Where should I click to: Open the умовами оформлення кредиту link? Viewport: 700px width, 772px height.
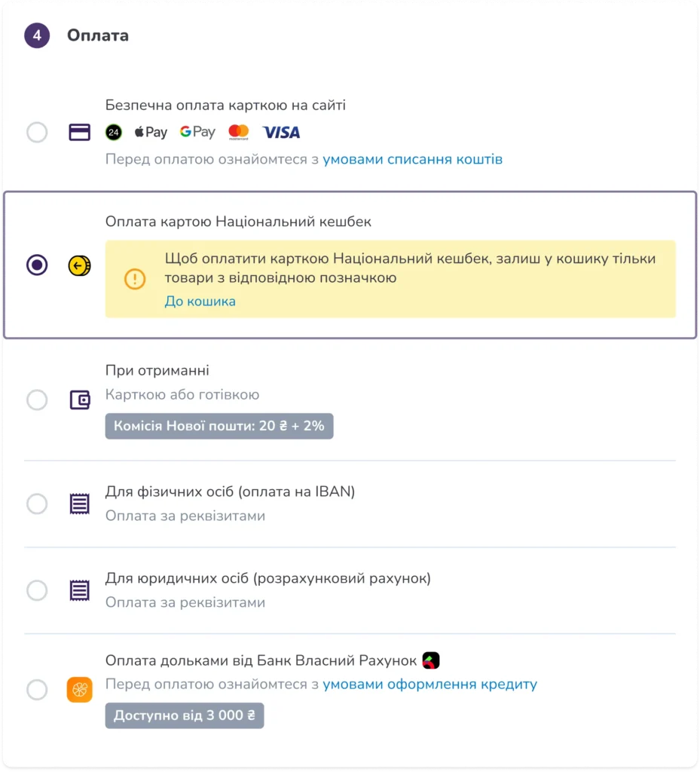(429, 685)
